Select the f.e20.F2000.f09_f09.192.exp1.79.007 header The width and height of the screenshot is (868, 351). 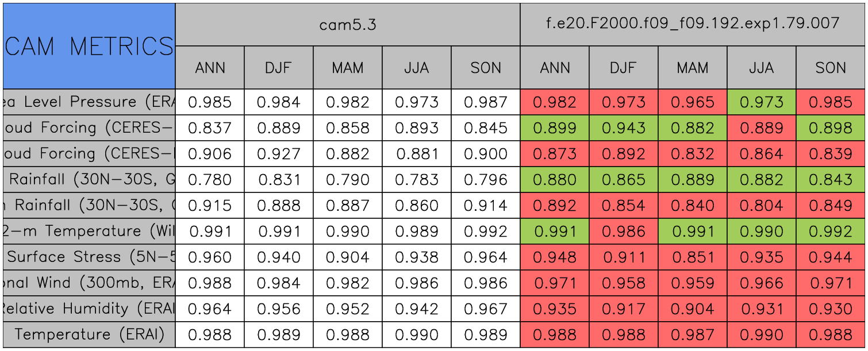pyautogui.click(x=693, y=24)
